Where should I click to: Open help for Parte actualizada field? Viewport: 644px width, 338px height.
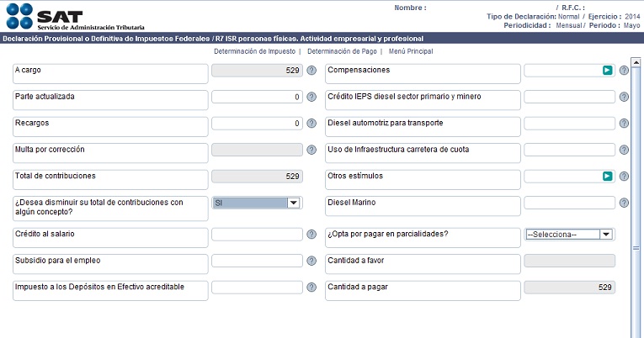pyautogui.click(x=311, y=97)
